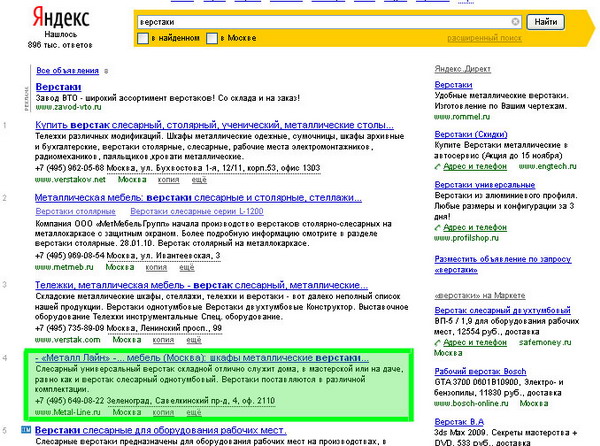Click the Найти search button
This screenshot has width=600, height=446.
coord(546,22)
